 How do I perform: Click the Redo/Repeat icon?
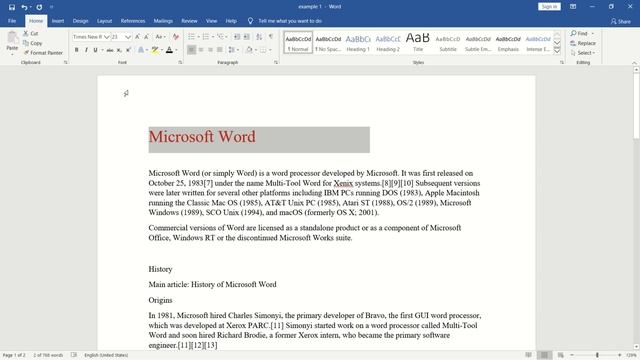tap(39, 7)
